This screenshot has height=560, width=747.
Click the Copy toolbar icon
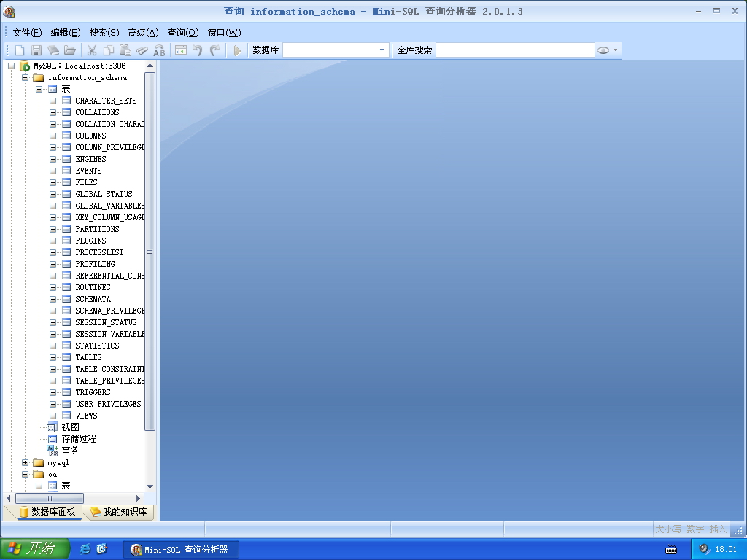[109, 50]
